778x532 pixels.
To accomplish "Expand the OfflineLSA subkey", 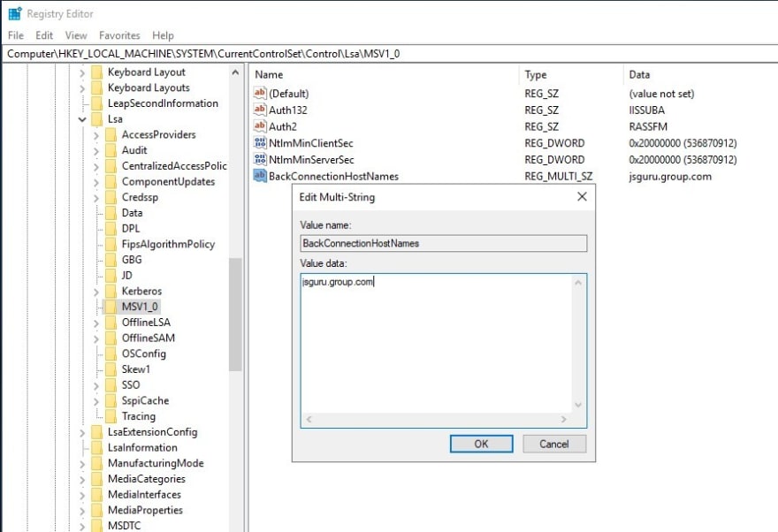I will (96, 323).
